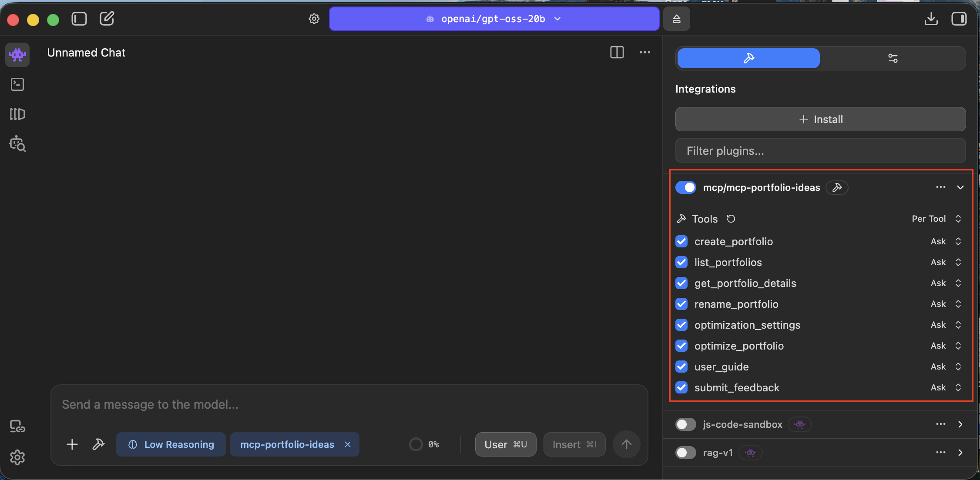Eject the loaded model
The height and width of the screenshot is (480, 980).
[677, 19]
